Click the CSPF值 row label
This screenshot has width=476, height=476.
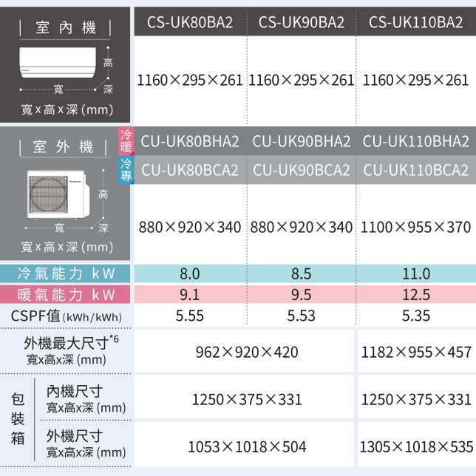point(66,316)
